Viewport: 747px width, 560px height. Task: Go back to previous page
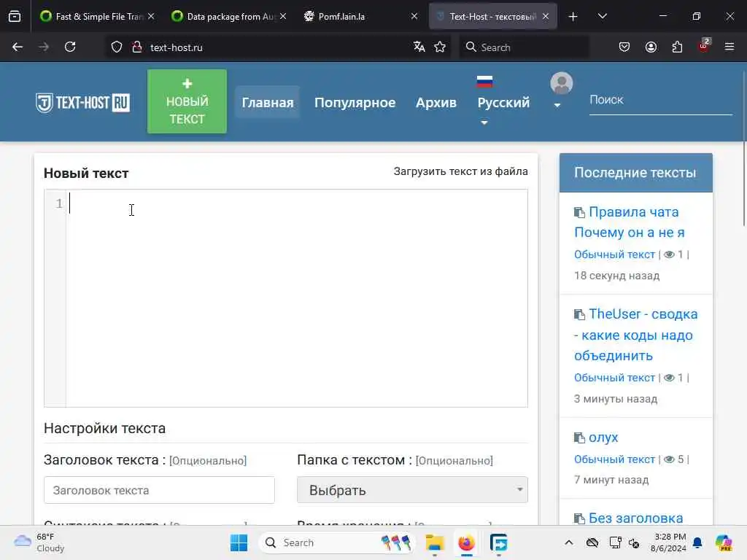coord(18,47)
